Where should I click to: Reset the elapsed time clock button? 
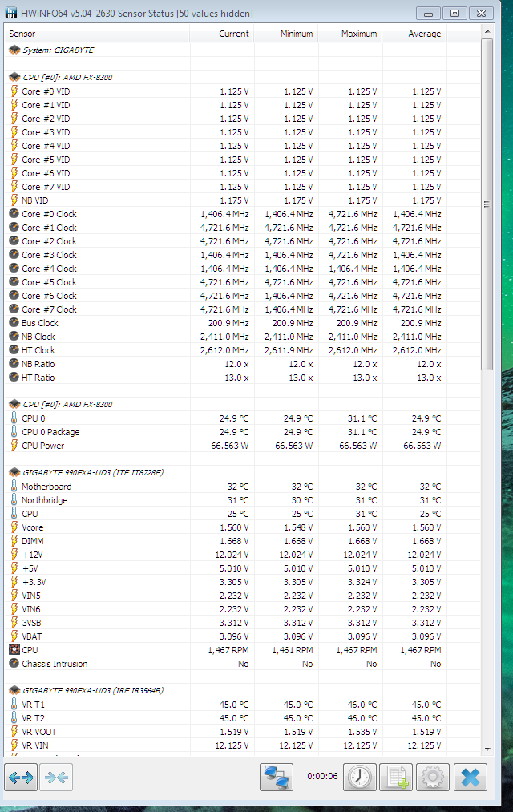(x=360, y=777)
